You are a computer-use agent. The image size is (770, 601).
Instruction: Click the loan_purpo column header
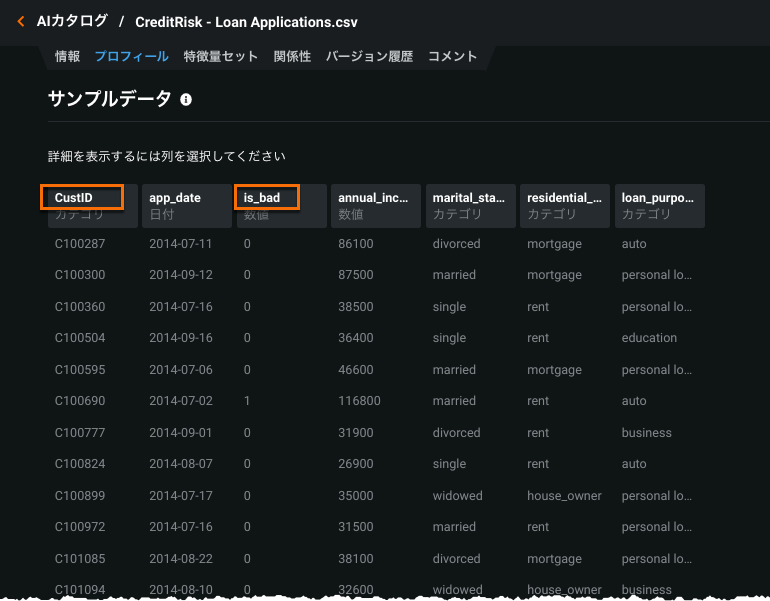658,205
